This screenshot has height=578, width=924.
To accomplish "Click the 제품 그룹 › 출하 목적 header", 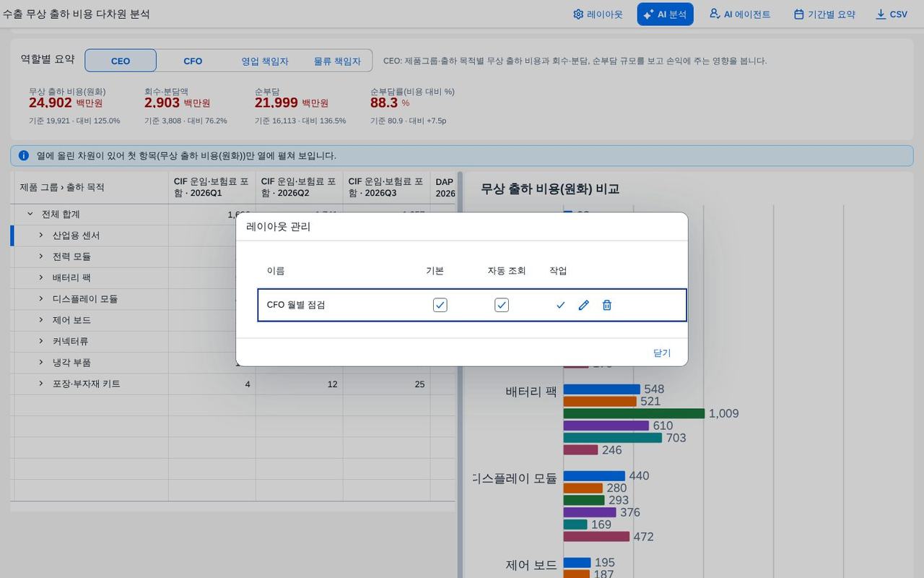I will pyautogui.click(x=91, y=187).
